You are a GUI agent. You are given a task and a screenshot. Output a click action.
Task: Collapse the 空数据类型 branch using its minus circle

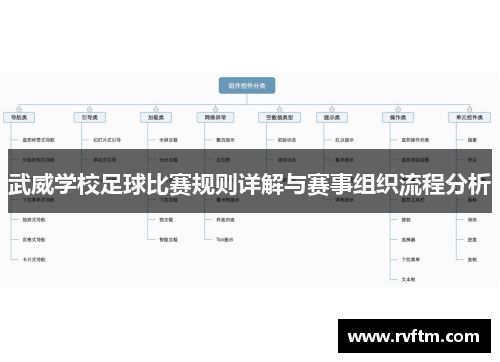pyautogui.click(x=279, y=109)
